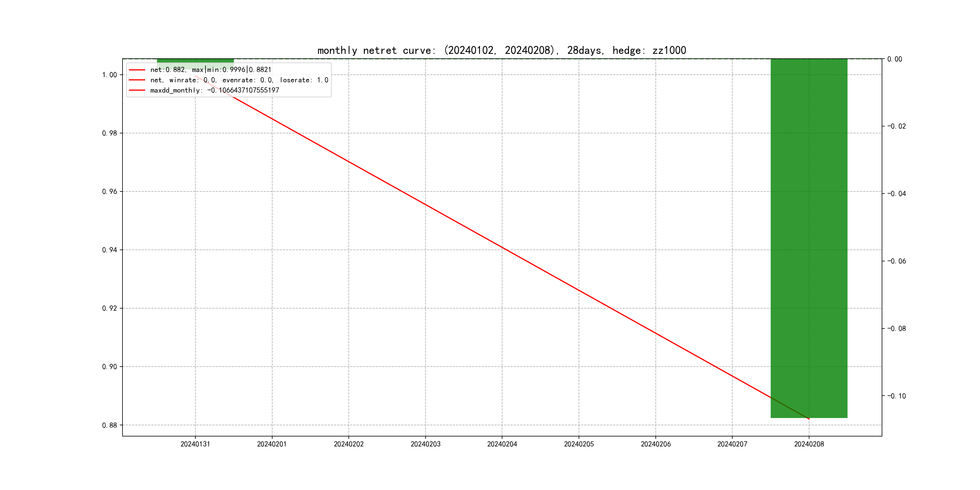Click the left y-axis label 1.00
This screenshot has height=490, width=980.
point(109,75)
